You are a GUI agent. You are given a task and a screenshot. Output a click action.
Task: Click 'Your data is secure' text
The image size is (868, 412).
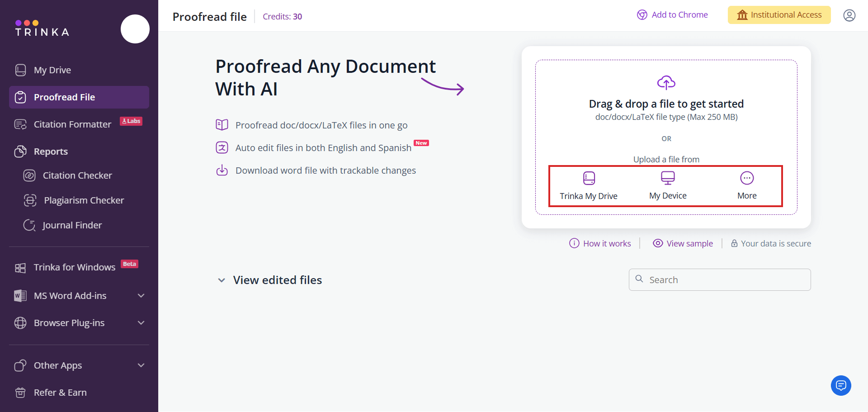tap(776, 243)
